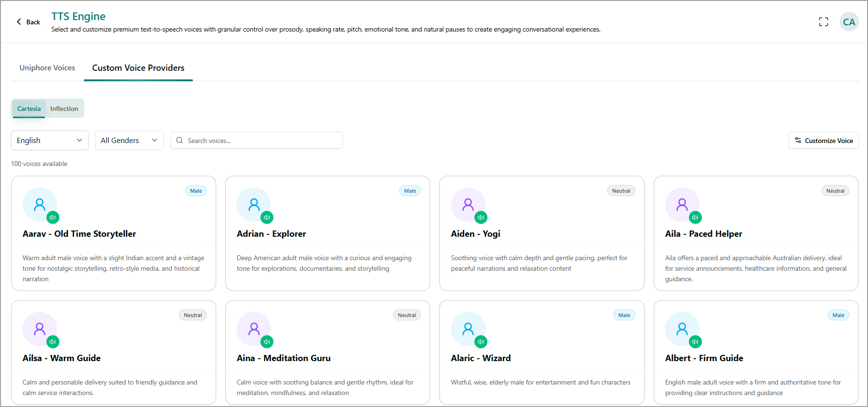
Task: Play audio preview for Aiden - Yogi
Action: 481,218
